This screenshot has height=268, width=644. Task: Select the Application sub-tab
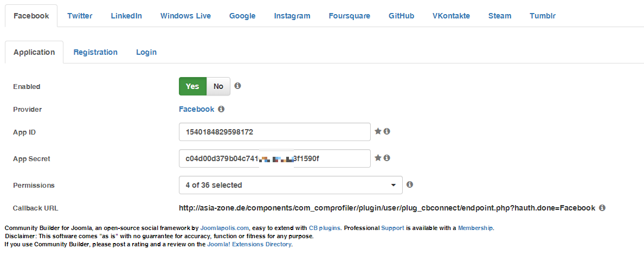pos(34,52)
